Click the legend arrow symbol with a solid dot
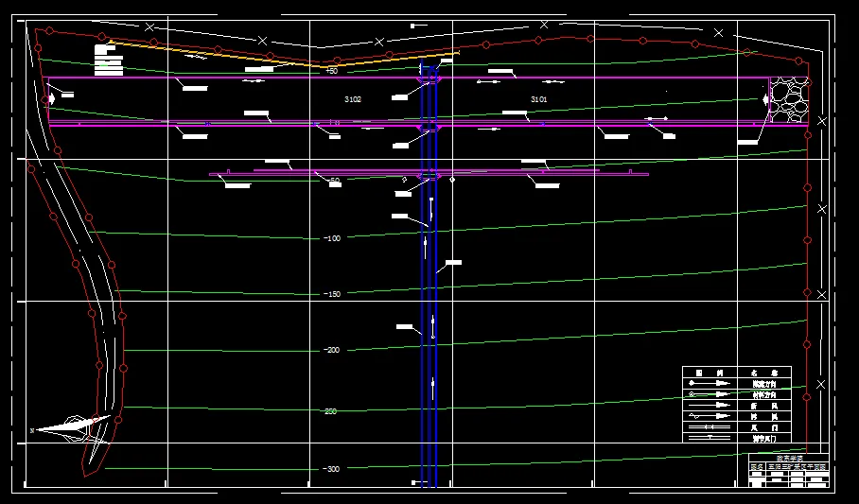 pyautogui.click(x=710, y=384)
